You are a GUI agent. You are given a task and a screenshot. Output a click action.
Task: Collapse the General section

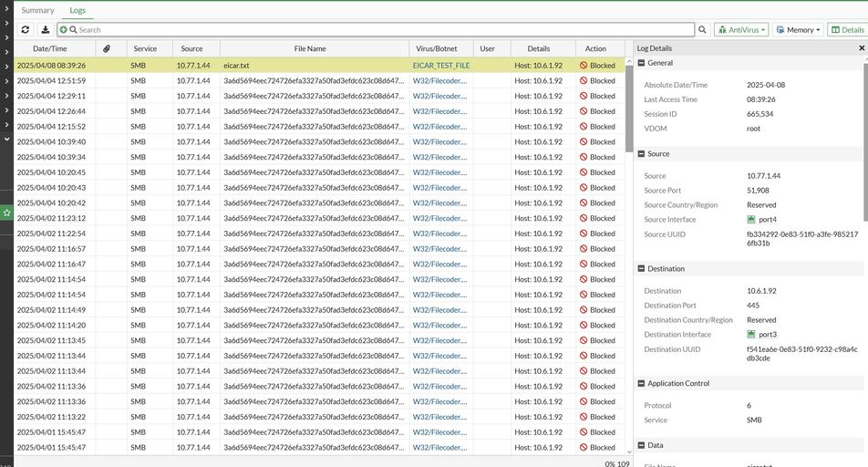coord(641,63)
